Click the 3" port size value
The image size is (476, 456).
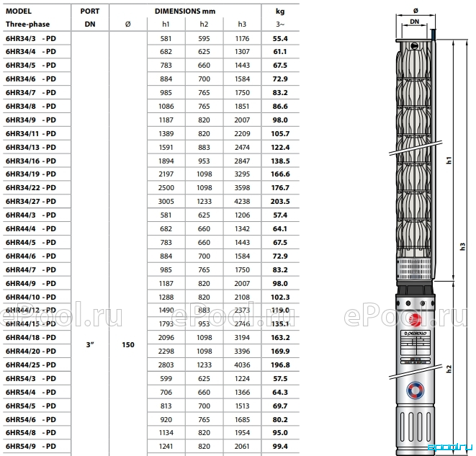pyautogui.click(x=90, y=344)
